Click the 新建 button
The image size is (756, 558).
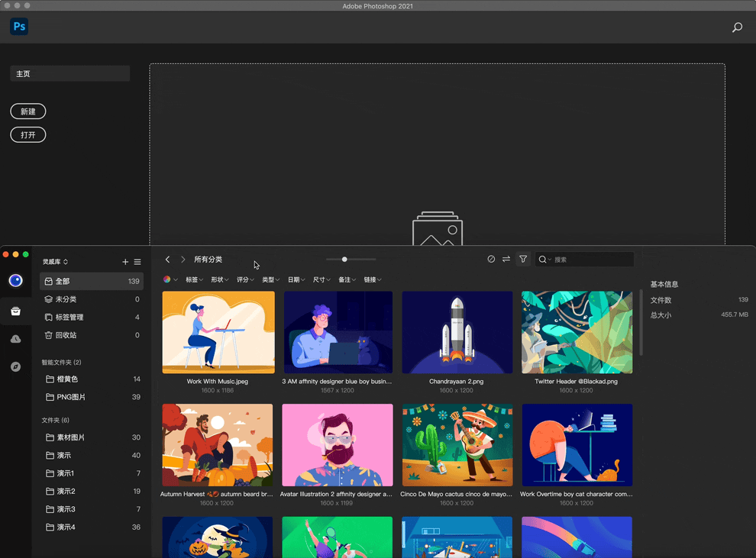pos(28,111)
